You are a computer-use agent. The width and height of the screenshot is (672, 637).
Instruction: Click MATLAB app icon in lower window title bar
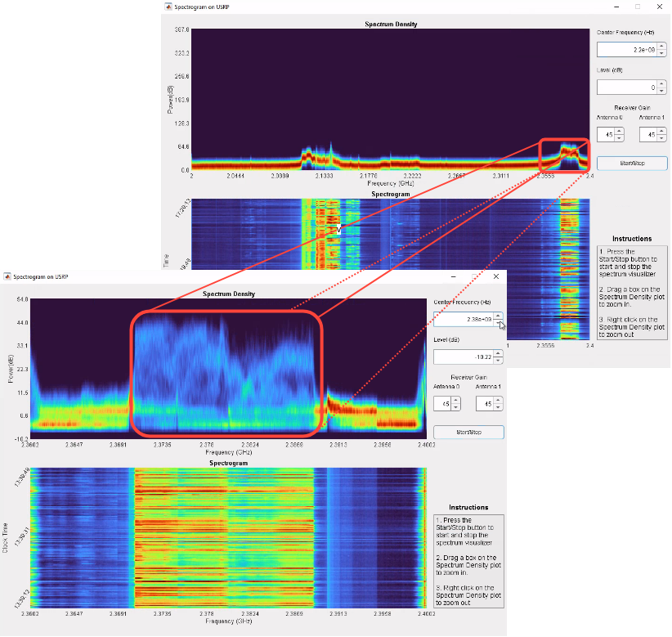[7, 277]
